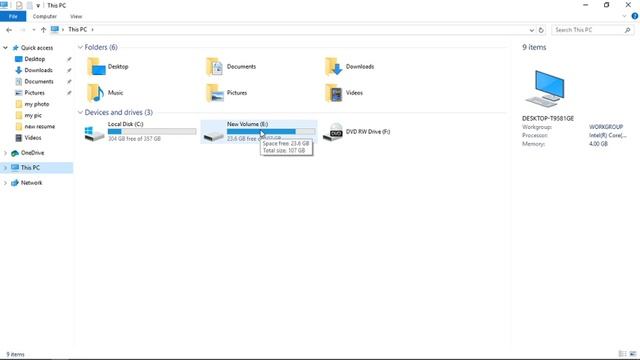Click the Forward navigation arrow
The image size is (640, 360).
(x=23, y=30)
